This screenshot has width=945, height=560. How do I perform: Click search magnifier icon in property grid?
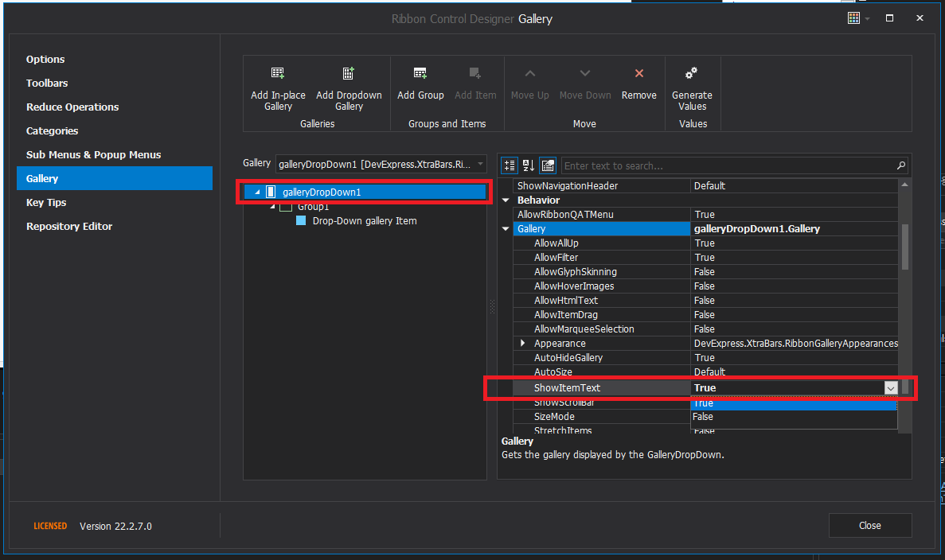[900, 165]
